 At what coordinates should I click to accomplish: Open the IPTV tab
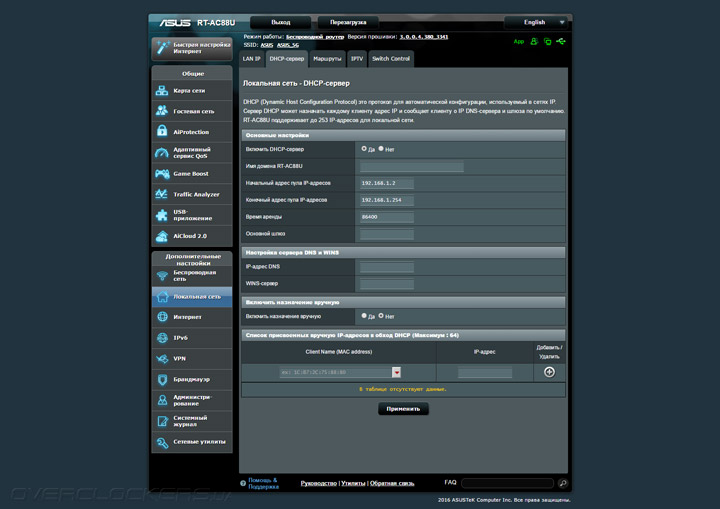point(357,59)
